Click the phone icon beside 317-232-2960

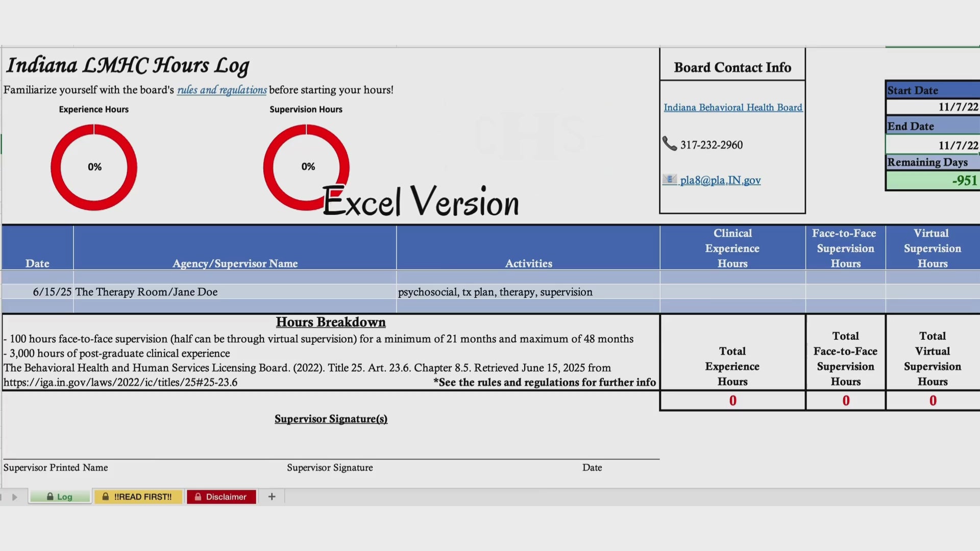pyautogui.click(x=669, y=144)
